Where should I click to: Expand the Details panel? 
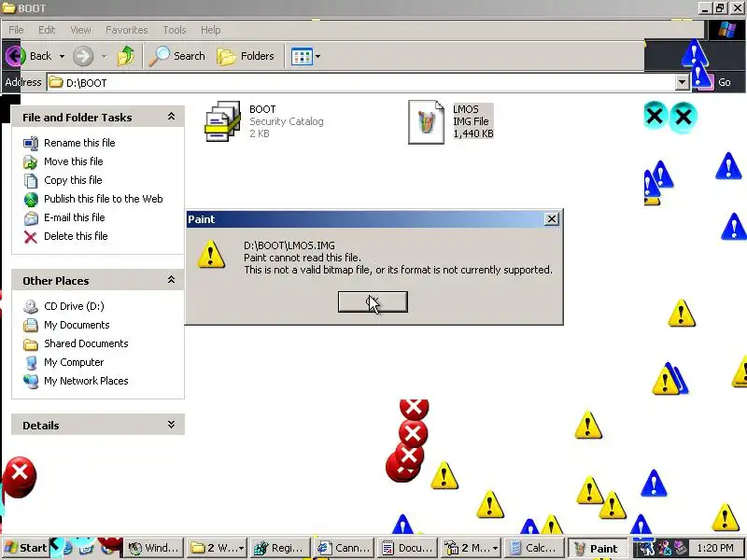[171, 425]
